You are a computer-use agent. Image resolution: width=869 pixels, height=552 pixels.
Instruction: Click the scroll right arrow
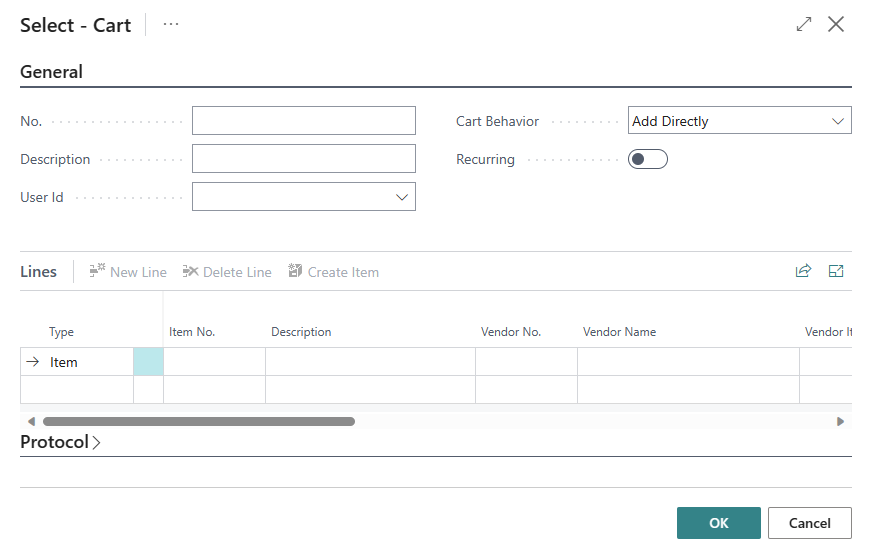(840, 422)
